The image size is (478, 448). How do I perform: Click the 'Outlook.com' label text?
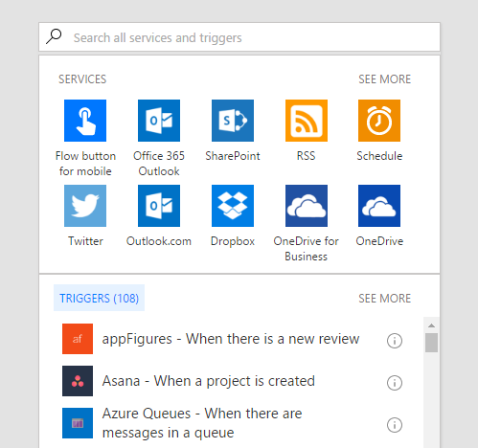pyautogui.click(x=159, y=241)
